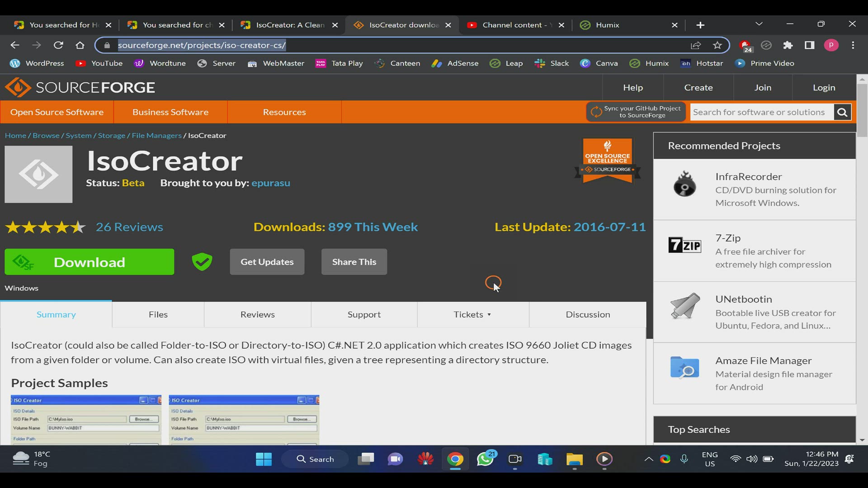Click the SourceForge logo
868x488 pixels.
click(80, 87)
